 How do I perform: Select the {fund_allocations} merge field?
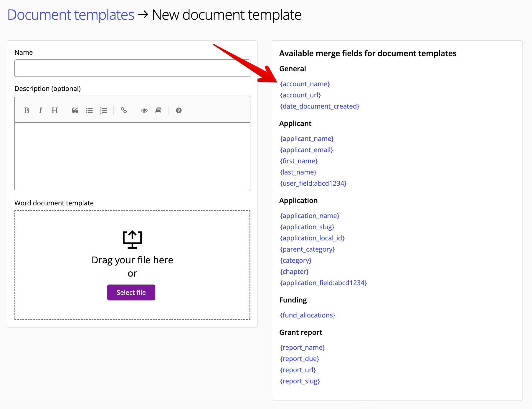pyautogui.click(x=307, y=315)
